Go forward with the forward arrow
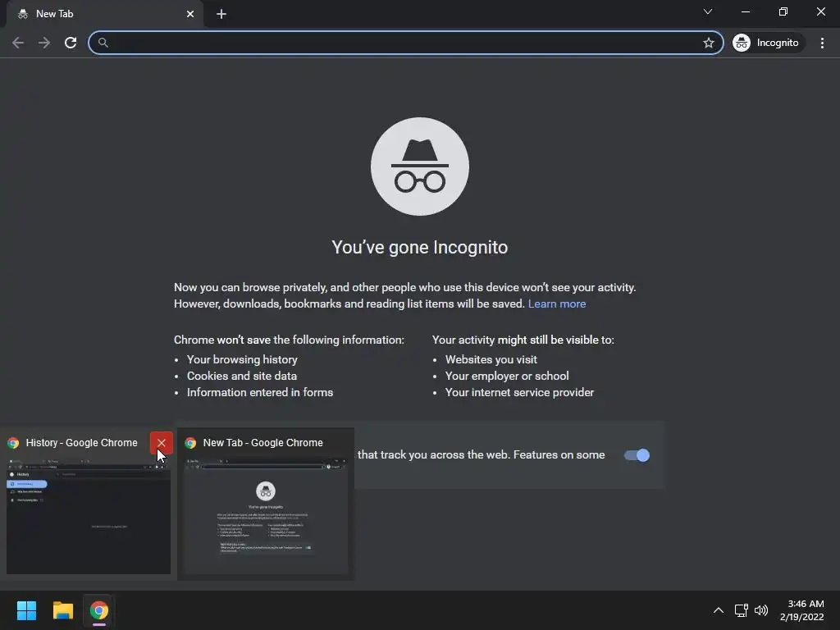The height and width of the screenshot is (630, 840). pyautogui.click(x=44, y=43)
